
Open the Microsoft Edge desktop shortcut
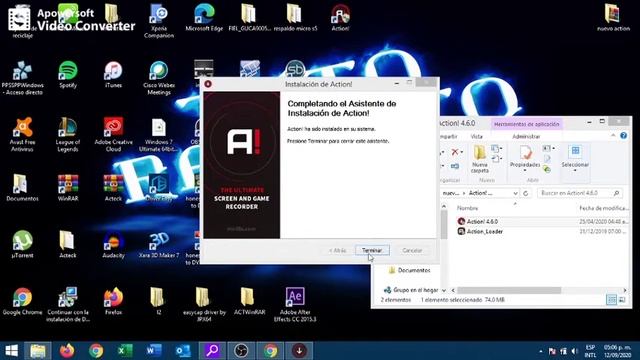[x=204, y=18]
